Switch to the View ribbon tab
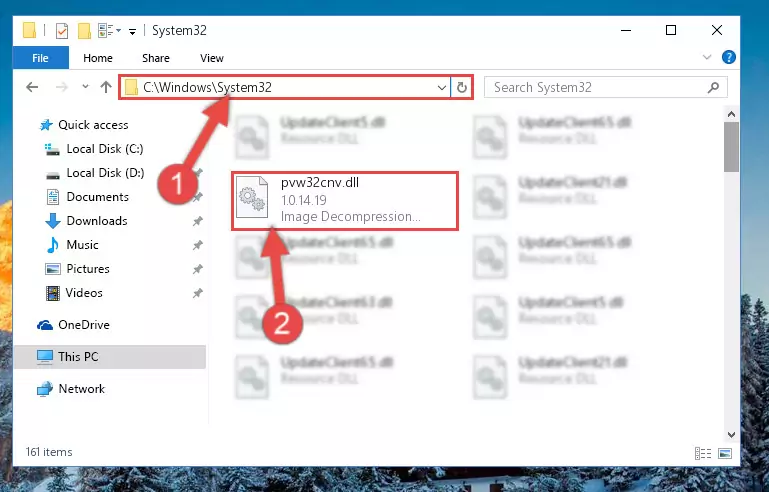 [211, 58]
